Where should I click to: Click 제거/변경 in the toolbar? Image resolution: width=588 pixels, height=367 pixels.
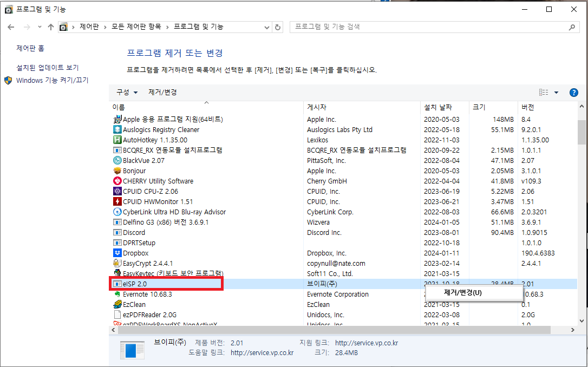click(x=162, y=92)
